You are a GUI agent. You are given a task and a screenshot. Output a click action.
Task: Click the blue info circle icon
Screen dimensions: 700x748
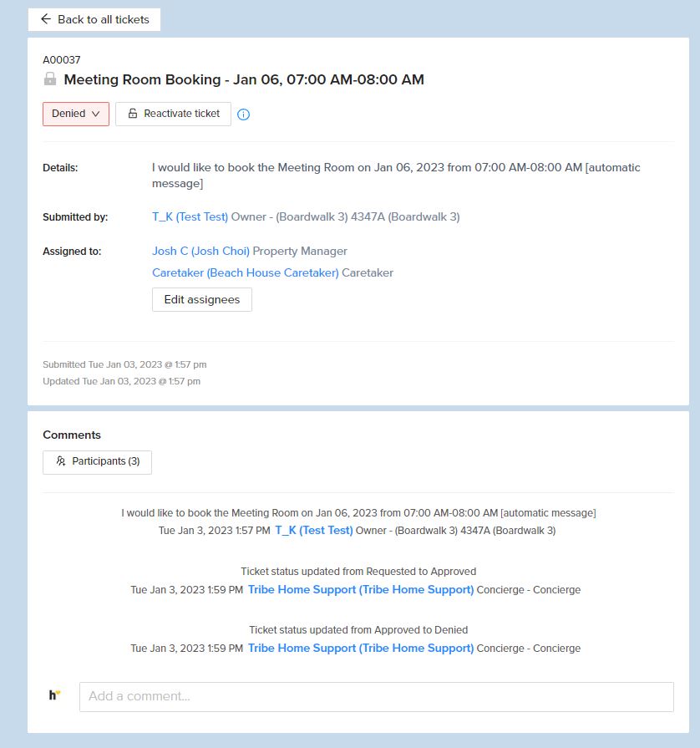(244, 114)
